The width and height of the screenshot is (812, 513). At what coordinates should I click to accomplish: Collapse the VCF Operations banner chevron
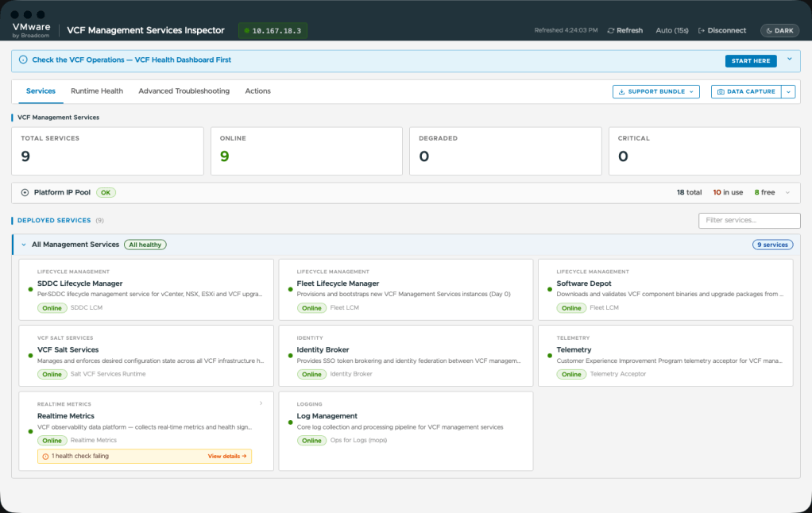coord(789,59)
